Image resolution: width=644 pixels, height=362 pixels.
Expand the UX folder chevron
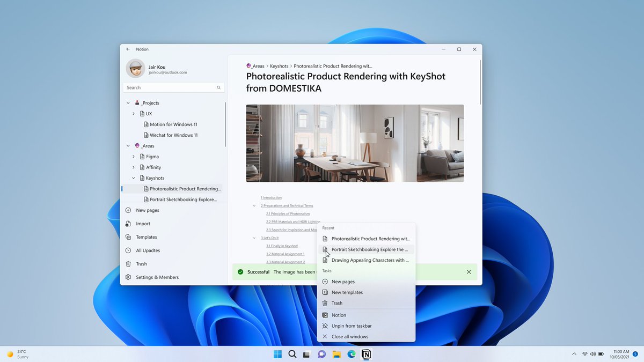pyautogui.click(x=134, y=114)
